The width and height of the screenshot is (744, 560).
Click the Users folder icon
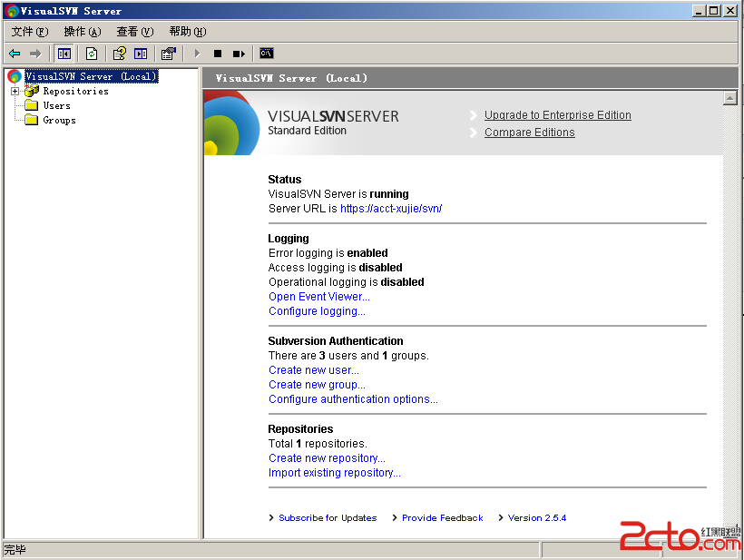point(32,105)
